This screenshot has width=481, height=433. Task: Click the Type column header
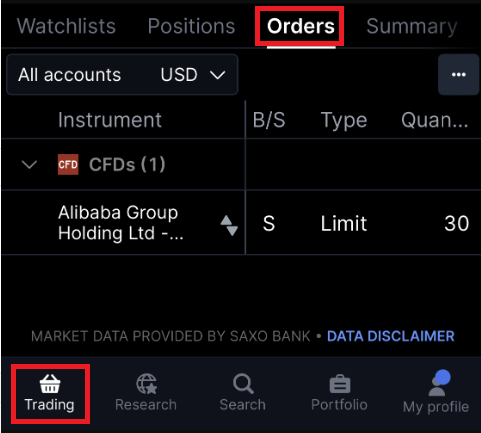coord(344,120)
